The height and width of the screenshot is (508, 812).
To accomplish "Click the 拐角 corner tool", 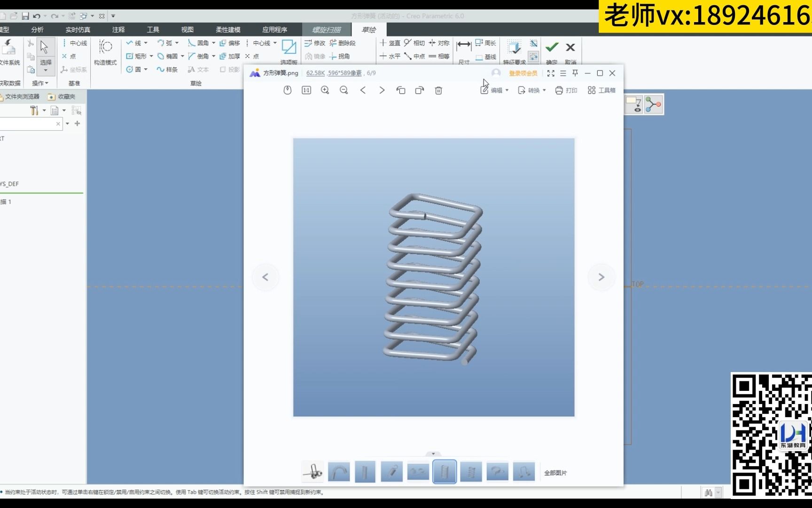I will tap(340, 56).
